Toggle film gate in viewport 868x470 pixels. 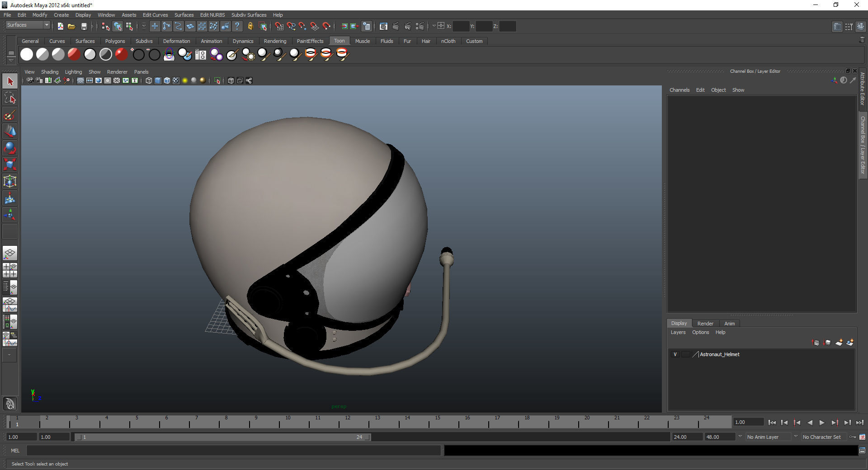pos(90,80)
